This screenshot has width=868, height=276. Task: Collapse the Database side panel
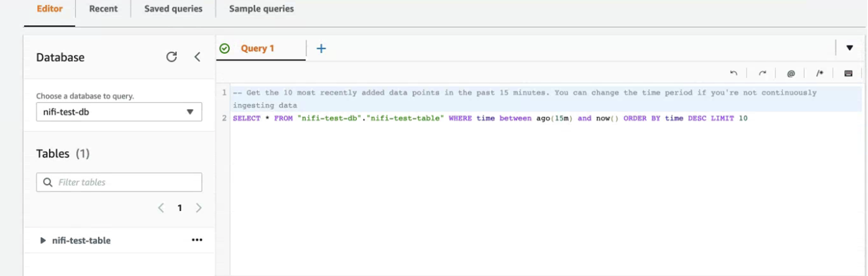[x=197, y=57]
